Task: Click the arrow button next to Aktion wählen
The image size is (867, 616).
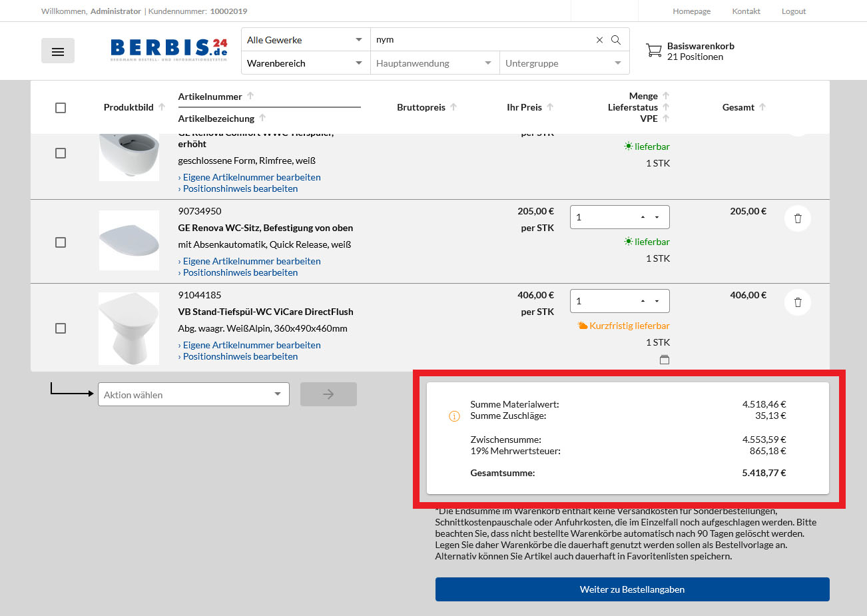Action: tap(328, 394)
